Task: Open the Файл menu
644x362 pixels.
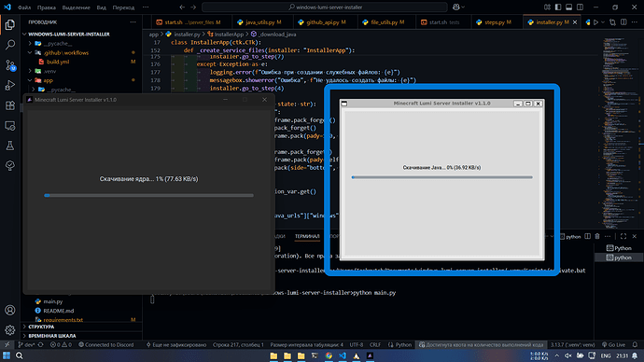Action: point(24,7)
